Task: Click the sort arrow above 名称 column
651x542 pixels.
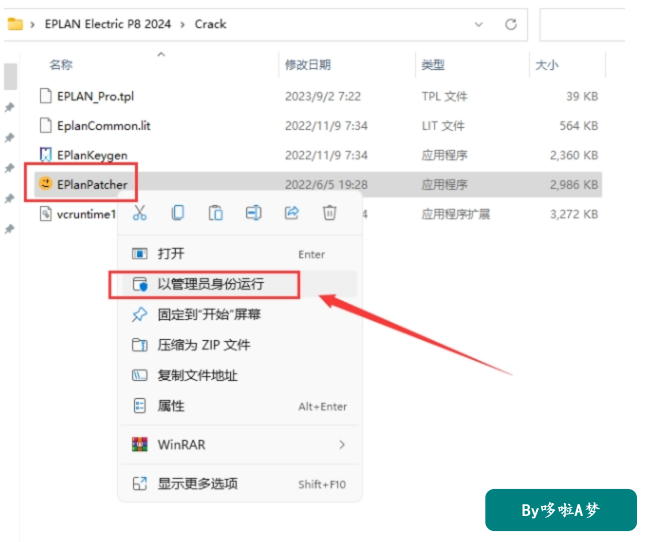Action: coord(161,54)
